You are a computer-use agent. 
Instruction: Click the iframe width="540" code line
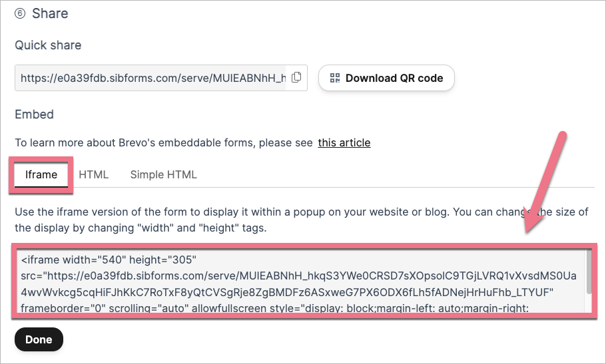coord(105,260)
